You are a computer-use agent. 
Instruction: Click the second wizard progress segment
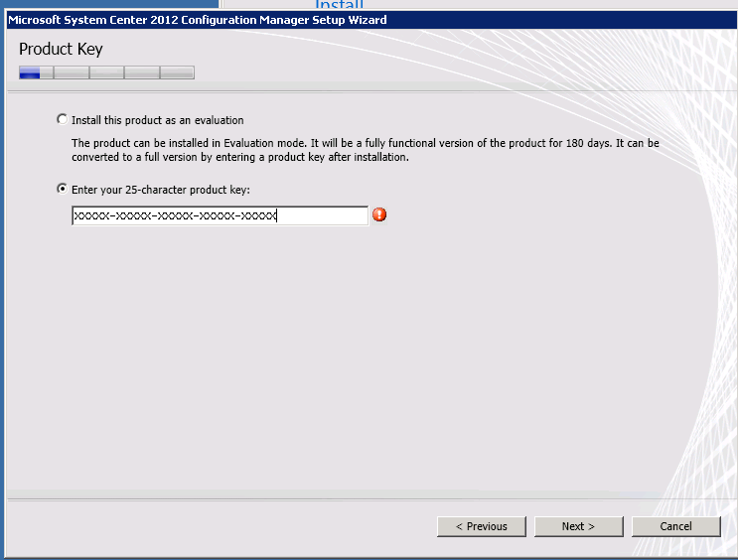click(x=72, y=72)
